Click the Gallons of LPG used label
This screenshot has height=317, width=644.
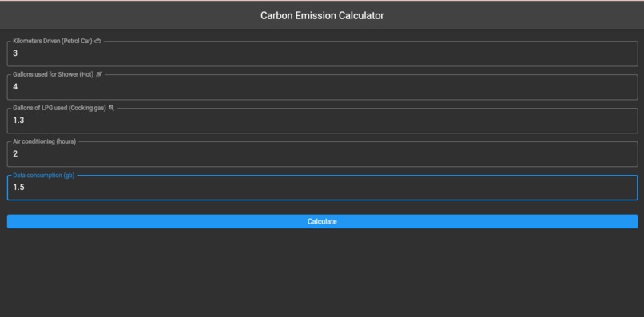(59, 108)
